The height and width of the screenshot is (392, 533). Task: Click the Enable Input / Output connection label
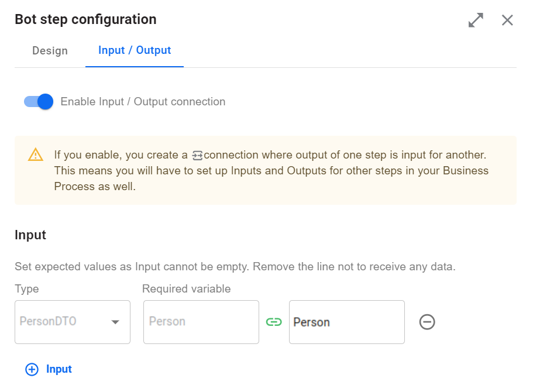143,102
